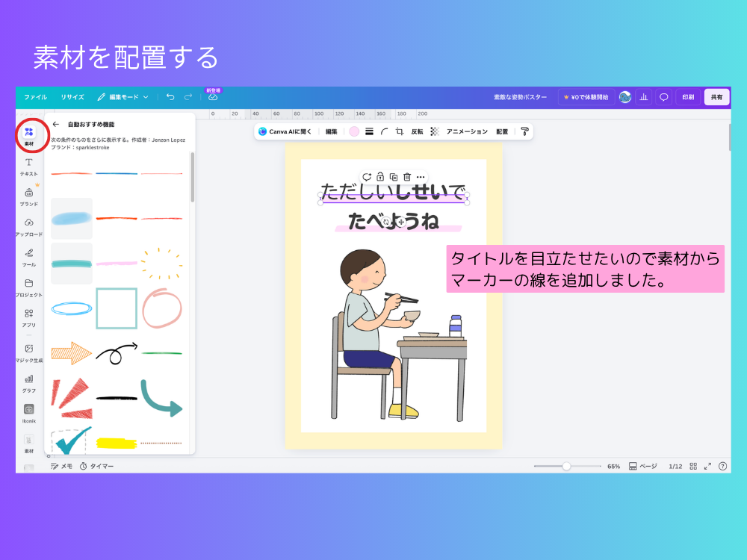
Task: Click the elements panel vertical scrollbar
Action: pos(193,178)
